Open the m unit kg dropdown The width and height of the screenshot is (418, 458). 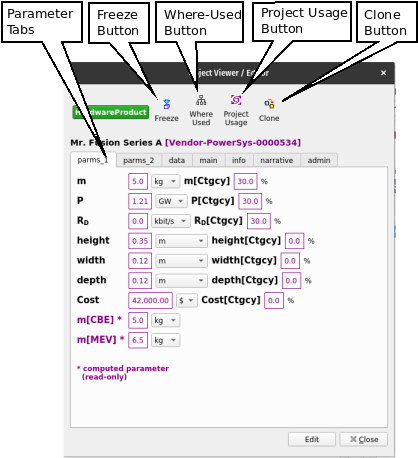[165, 181]
